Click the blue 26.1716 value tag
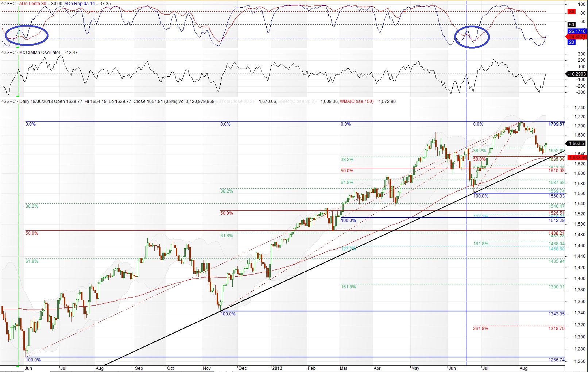Viewport: 588px width, 372px height. tap(577, 31)
